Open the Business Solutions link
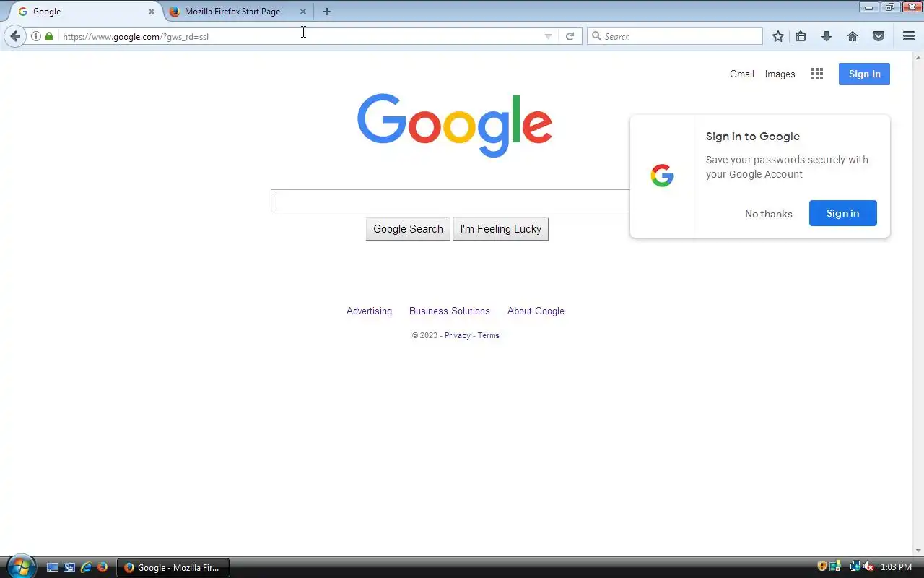 click(450, 311)
